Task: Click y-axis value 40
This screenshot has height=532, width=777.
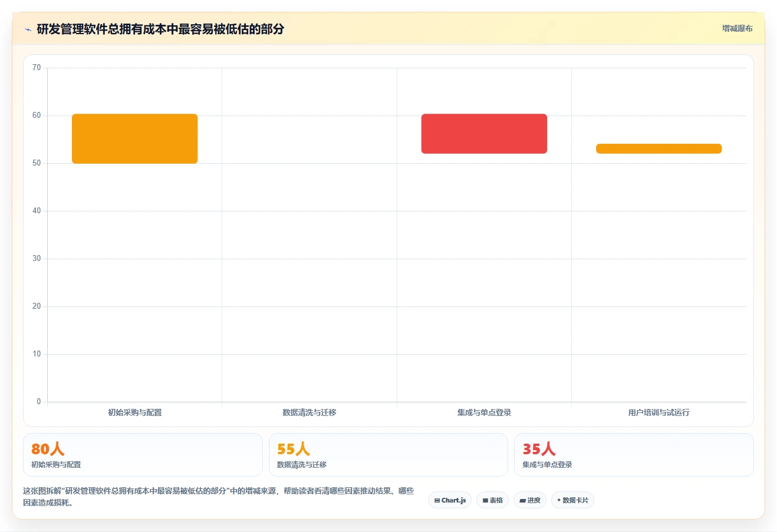Action: click(37, 211)
